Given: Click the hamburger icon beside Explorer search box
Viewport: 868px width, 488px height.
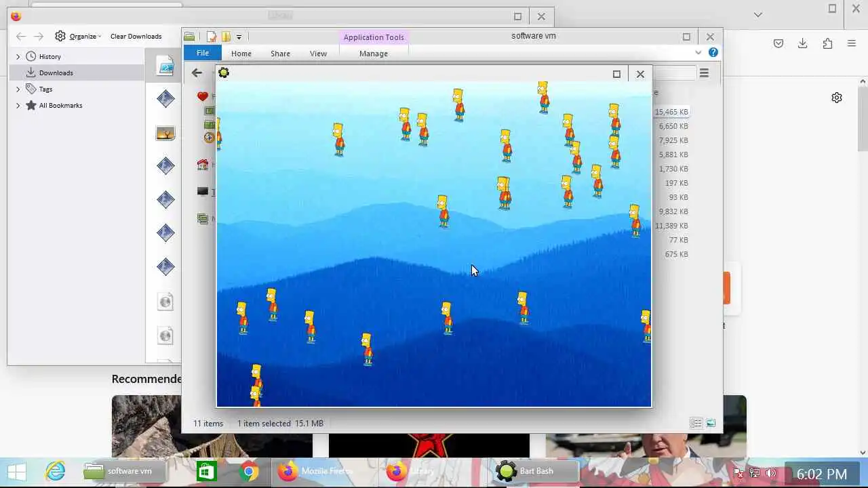Looking at the screenshot, I should pyautogui.click(x=704, y=73).
